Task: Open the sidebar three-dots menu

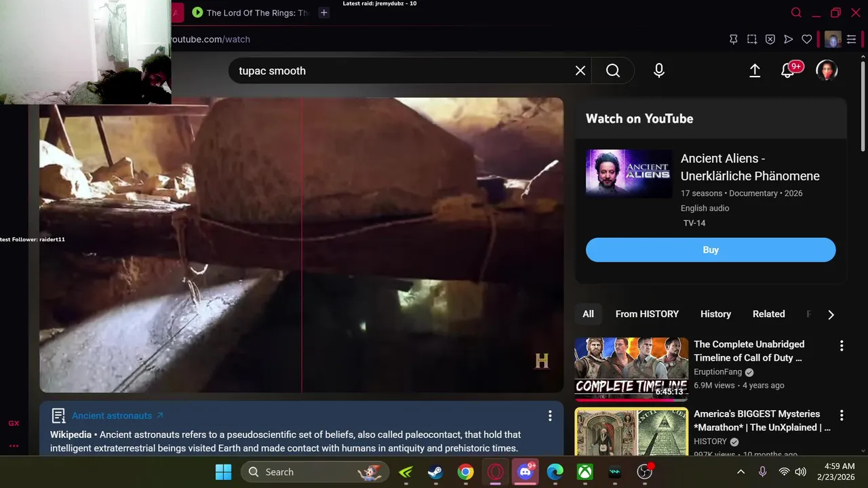Action: pyautogui.click(x=14, y=445)
